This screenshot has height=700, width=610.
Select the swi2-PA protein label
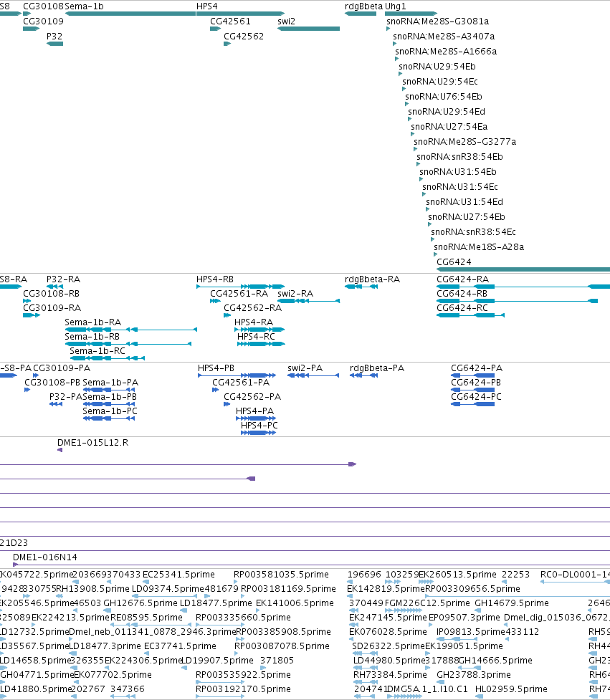pos(305,368)
